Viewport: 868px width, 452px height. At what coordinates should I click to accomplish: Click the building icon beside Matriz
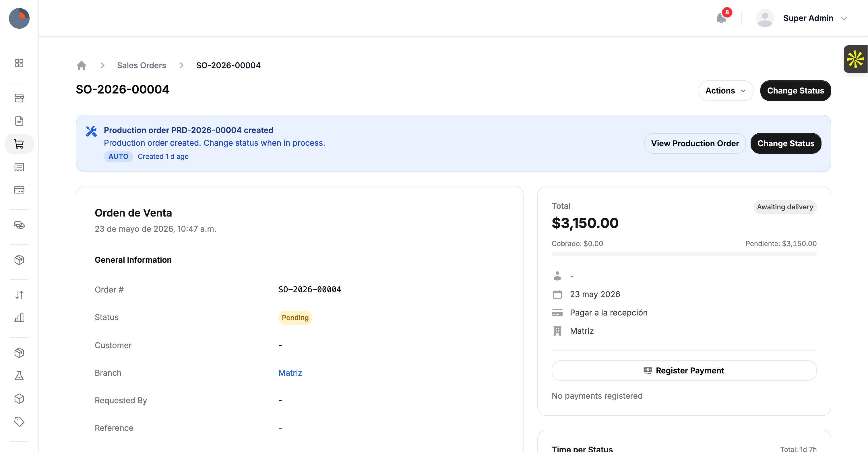(557, 331)
